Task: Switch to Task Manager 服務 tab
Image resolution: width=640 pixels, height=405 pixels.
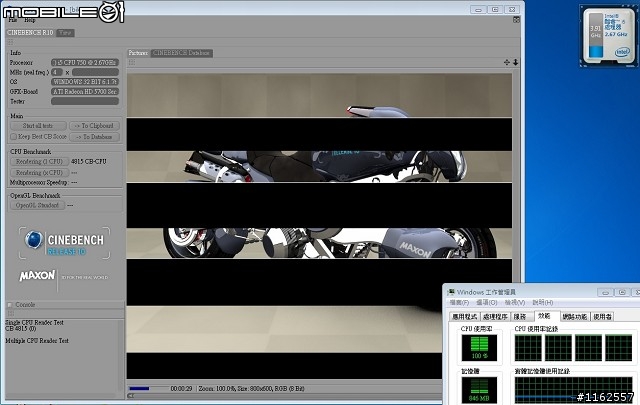Action: click(x=520, y=317)
